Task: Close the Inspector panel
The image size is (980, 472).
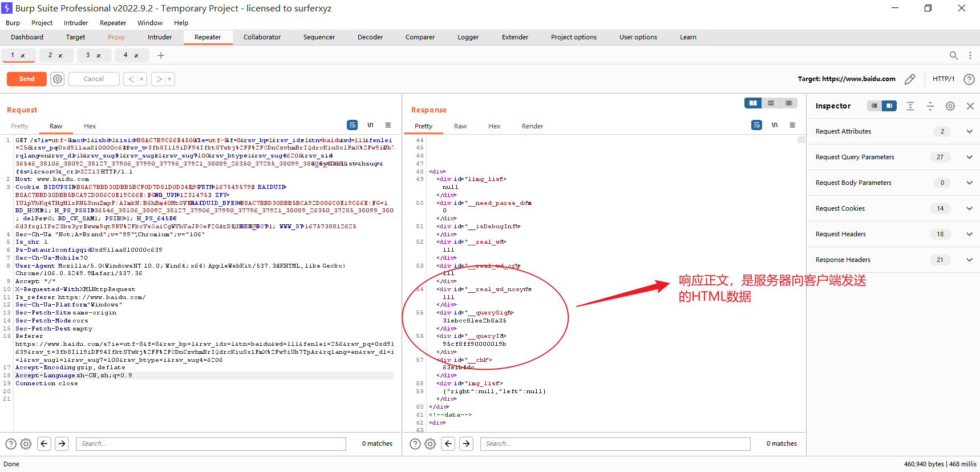Action: [x=970, y=106]
